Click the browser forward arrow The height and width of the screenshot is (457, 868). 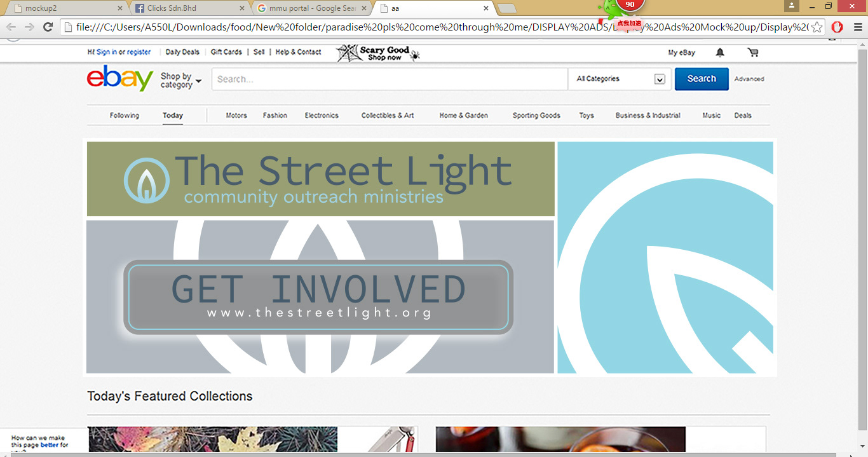pyautogui.click(x=29, y=27)
